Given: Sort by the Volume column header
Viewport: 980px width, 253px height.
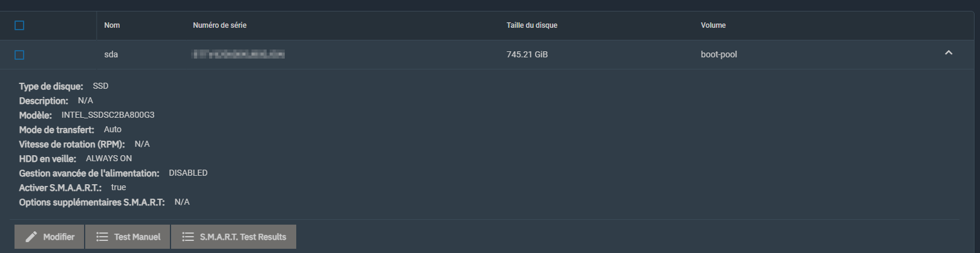Looking at the screenshot, I should [x=713, y=25].
